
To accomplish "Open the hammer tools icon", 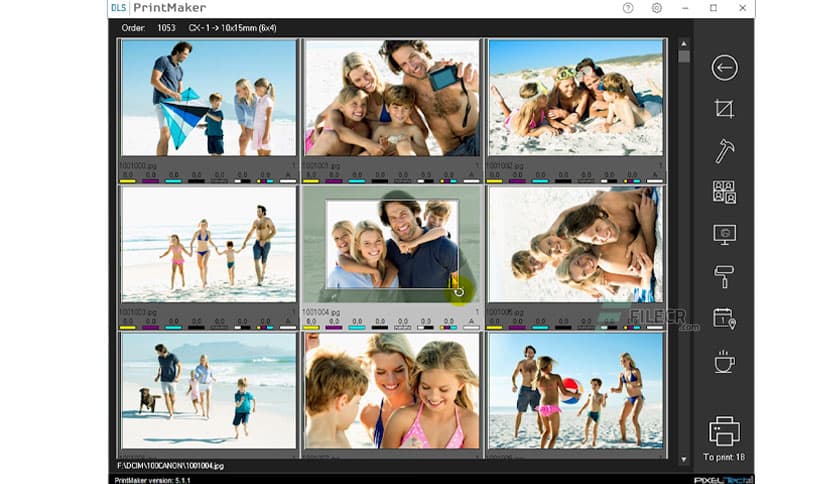I will pos(724,150).
